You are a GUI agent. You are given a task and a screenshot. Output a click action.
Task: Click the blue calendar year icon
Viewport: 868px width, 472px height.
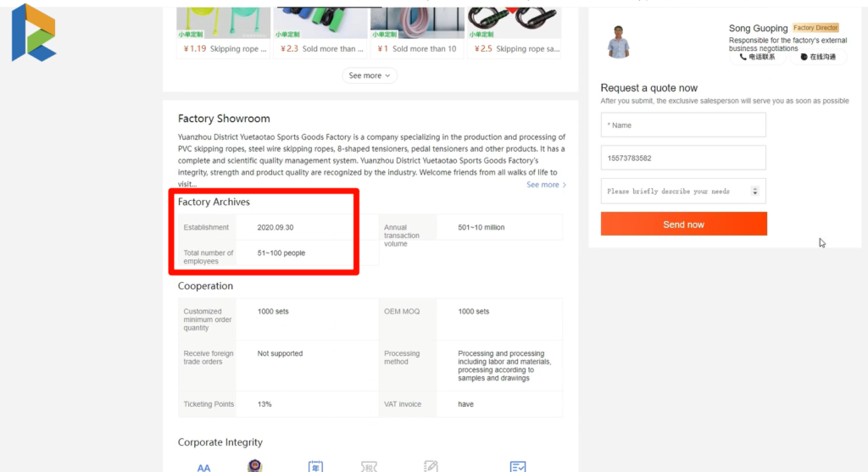tap(315, 466)
